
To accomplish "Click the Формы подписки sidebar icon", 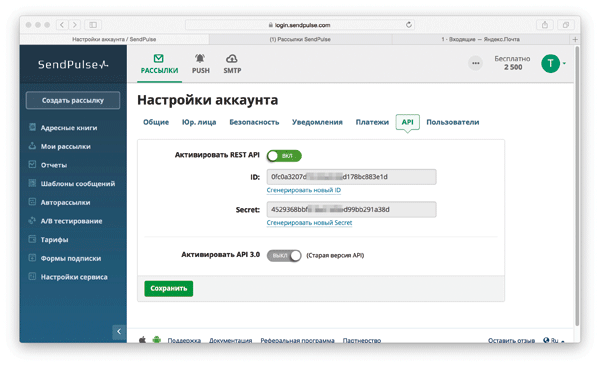I will pyautogui.click(x=33, y=258).
